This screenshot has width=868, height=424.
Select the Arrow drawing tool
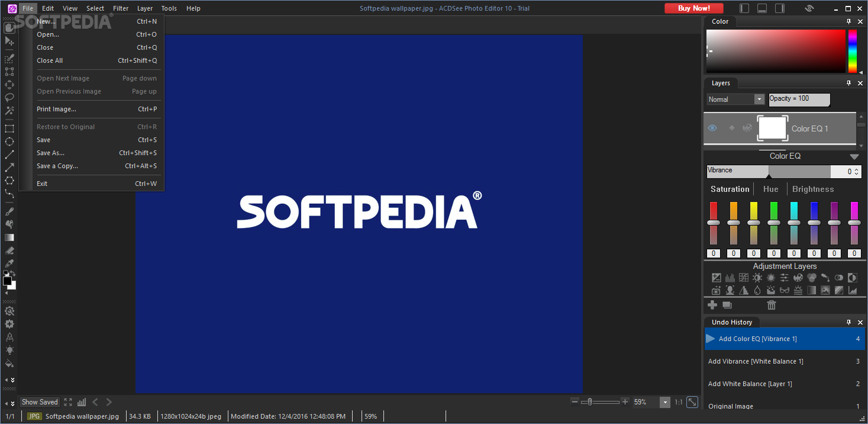click(9, 168)
